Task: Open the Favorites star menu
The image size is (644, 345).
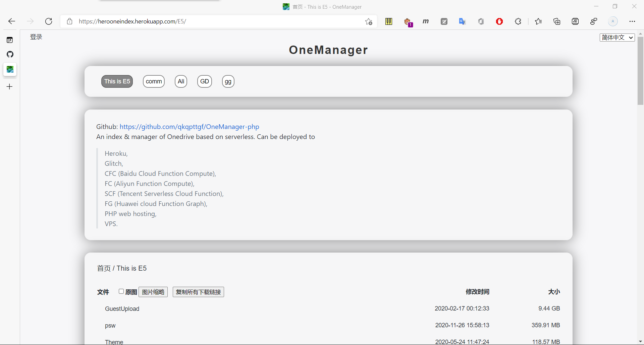Action: pos(538,21)
